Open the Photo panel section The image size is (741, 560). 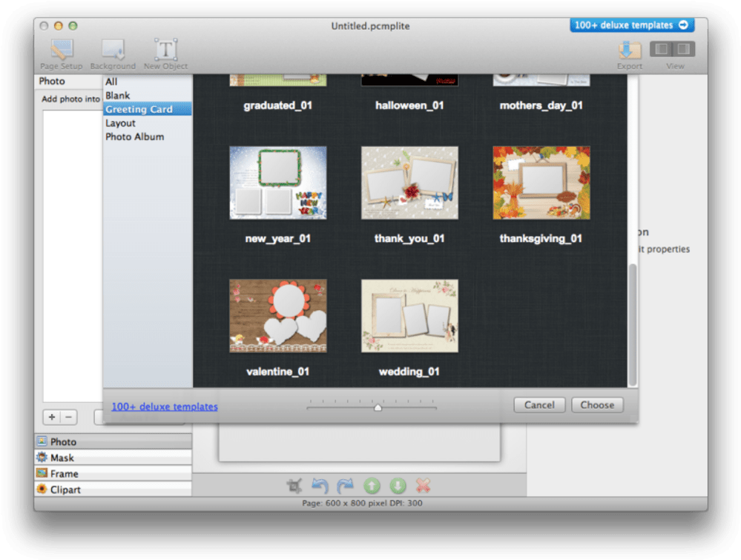[113, 441]
